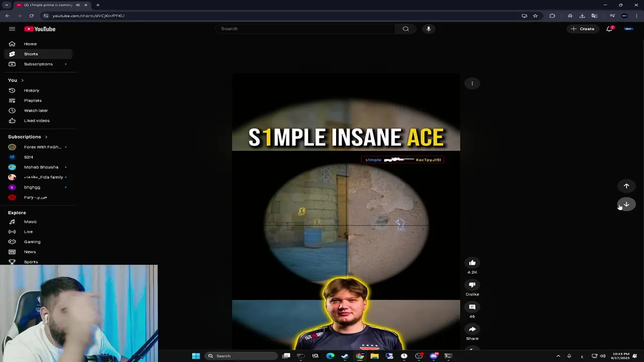Open Microsoft Edge from the taskbar
Image resolution: width=644 pixels, height=362 pixels.
[x=330, y=356]
